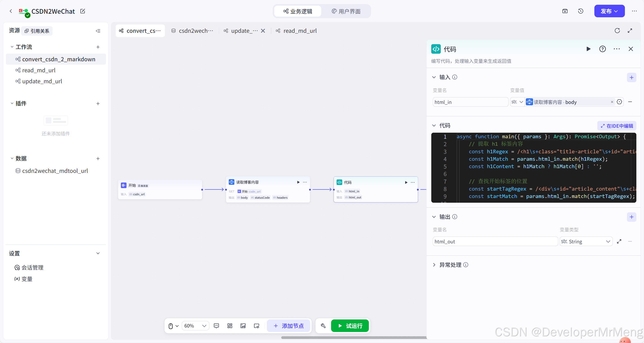Run the code node with play icon
Screen dimensions: 644x343
pos(588,49)
